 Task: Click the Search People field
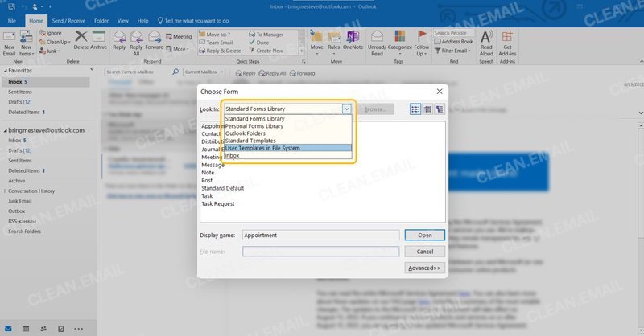pos(453,33)
